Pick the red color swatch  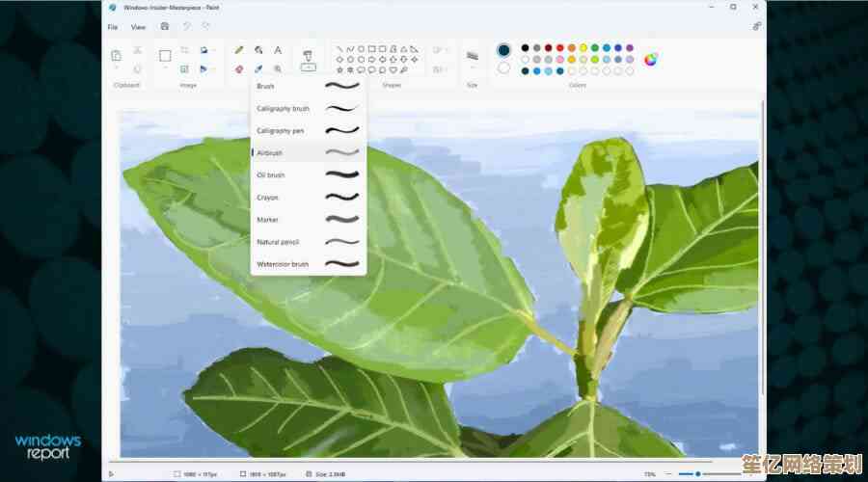(x=560, y=47)
